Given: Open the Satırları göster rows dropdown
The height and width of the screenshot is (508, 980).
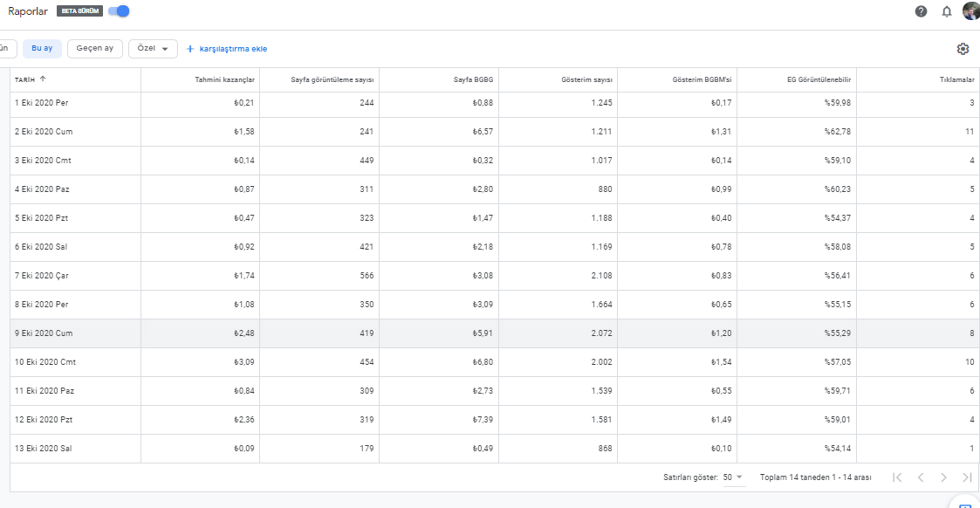Looking at the screenshot, I should (x=733, y=477).
